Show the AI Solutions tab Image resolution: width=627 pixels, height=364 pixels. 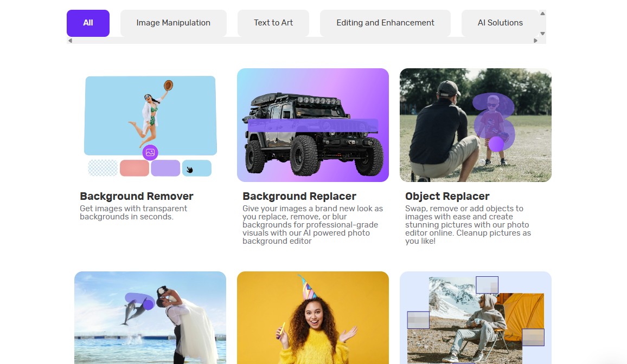point(500,23)
